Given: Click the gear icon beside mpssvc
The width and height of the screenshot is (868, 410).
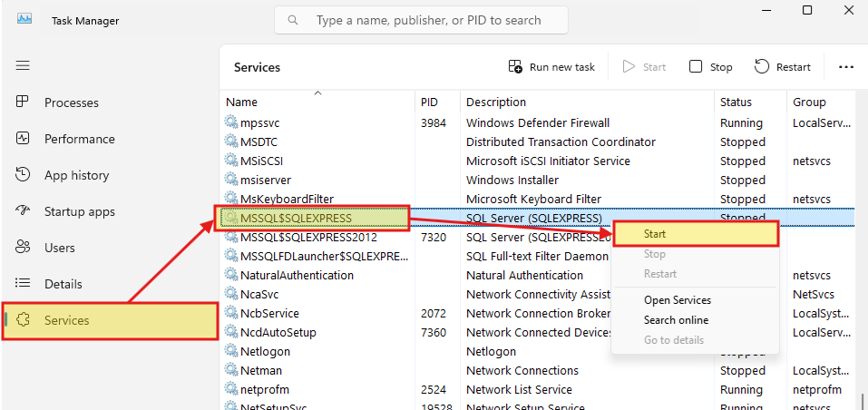Looking at the screenshot, I should click(230, 122).
